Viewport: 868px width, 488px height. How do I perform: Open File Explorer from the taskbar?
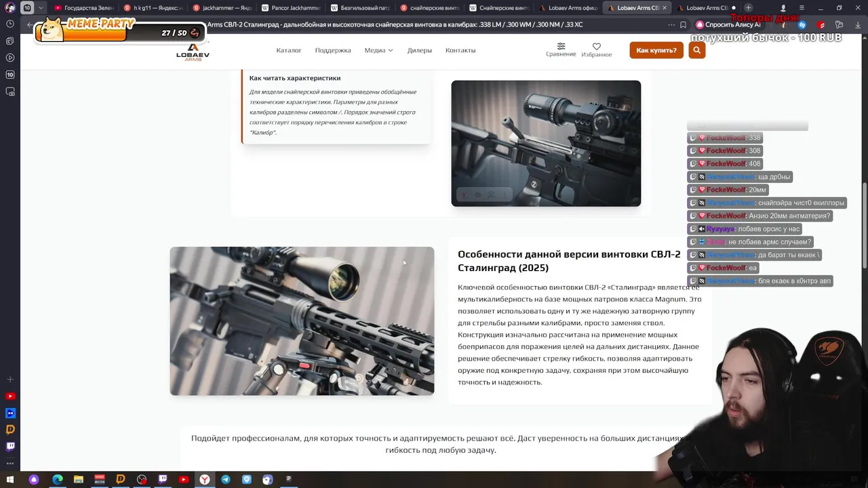point(79,480)
